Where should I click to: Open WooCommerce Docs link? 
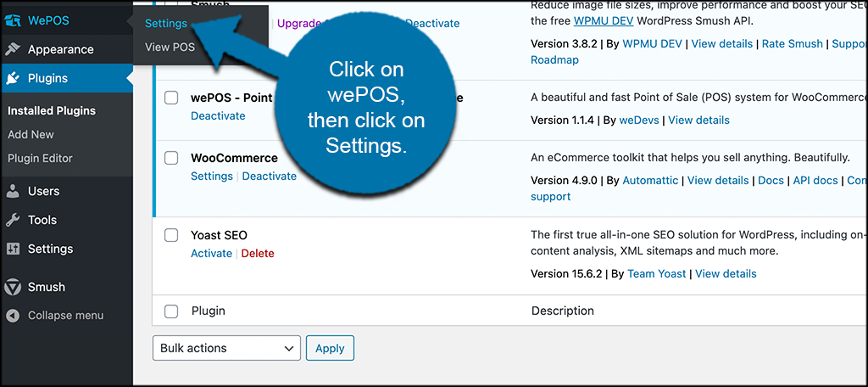click(x=771, y=180)
